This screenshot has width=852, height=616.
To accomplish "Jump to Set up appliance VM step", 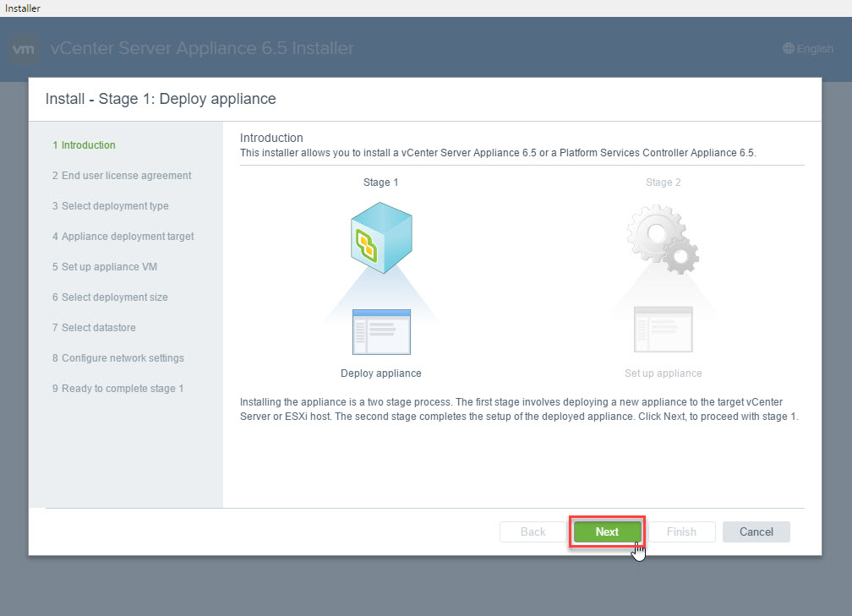I will [105, 267].
